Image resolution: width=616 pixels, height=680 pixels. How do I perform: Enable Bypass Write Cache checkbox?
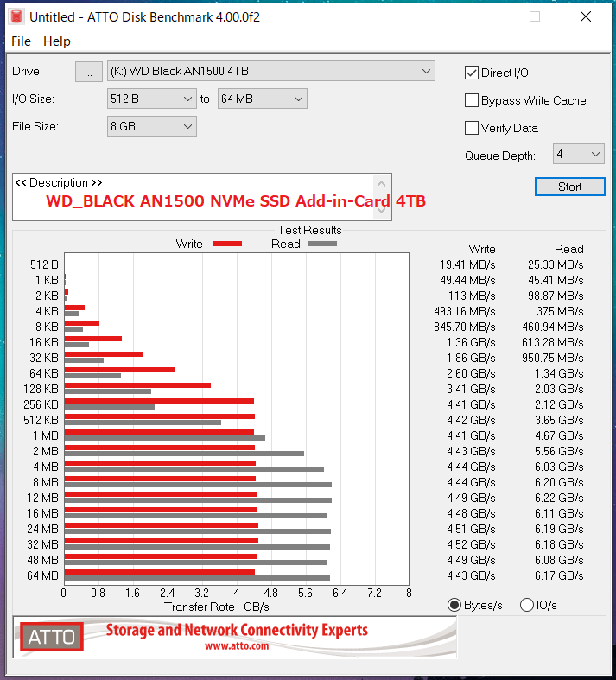pos(471,100)
